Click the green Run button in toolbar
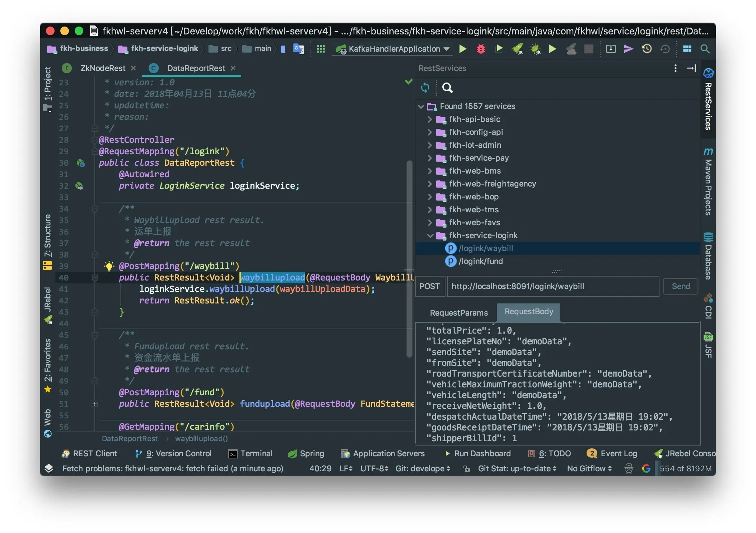The height and width of the screenshot is (533, 756). click(463, 49)
